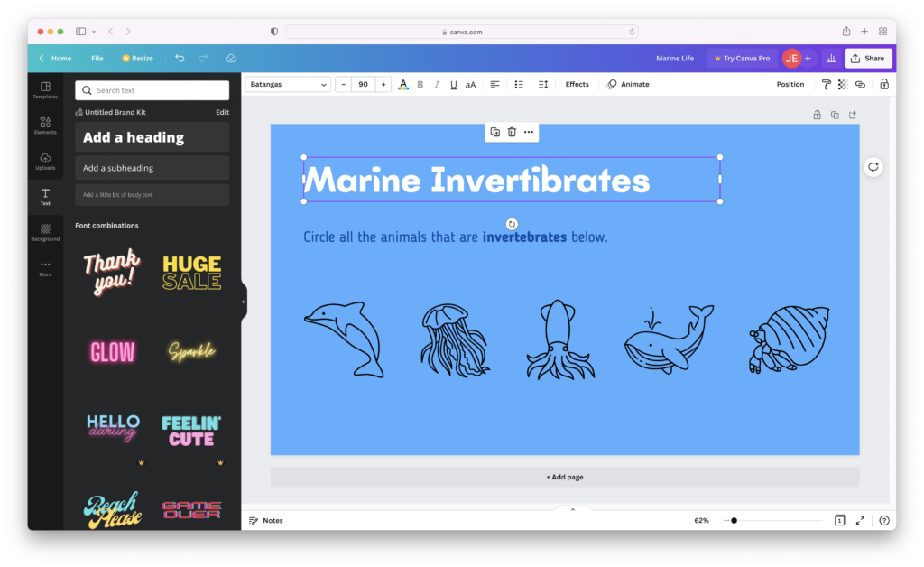
Task: Add a new page via page icon
Action: coord(853,115)
